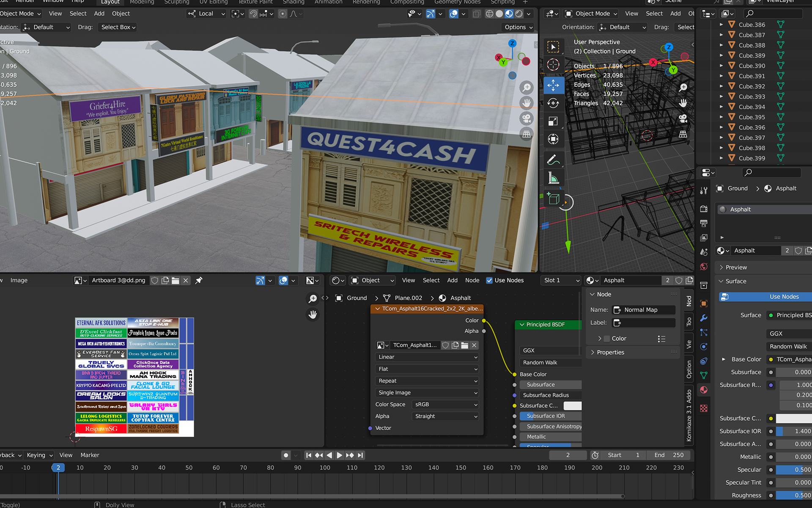Open the Material properties tab icon

click(x=704, y=390)
